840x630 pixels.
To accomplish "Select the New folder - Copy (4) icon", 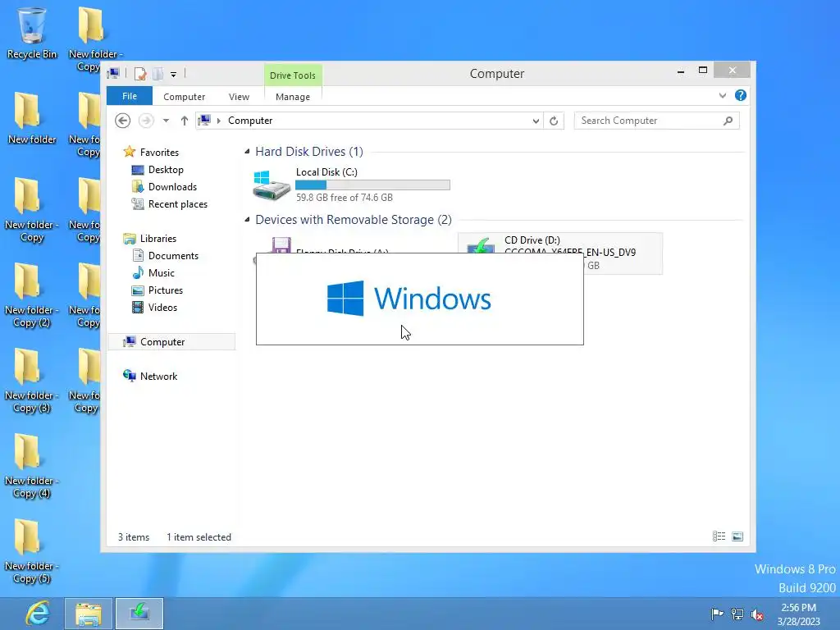I will 31,466.
